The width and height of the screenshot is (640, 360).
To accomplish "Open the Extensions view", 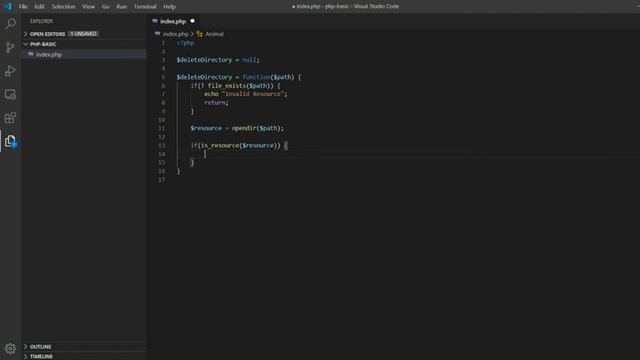I will pyautogui.click(x=11, y=118).
